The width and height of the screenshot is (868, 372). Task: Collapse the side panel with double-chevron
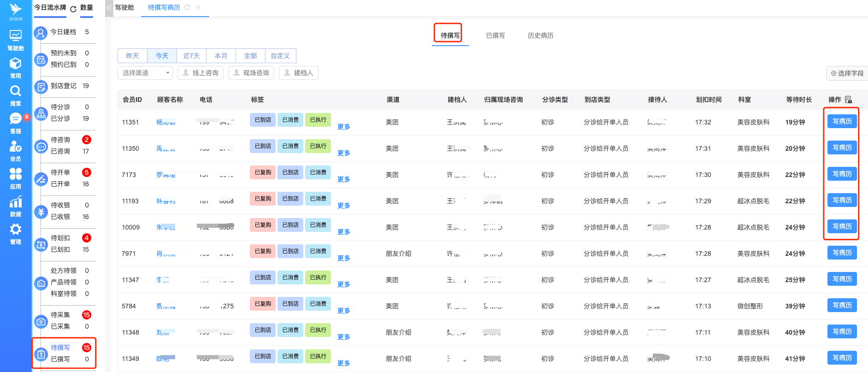[109, 8]
